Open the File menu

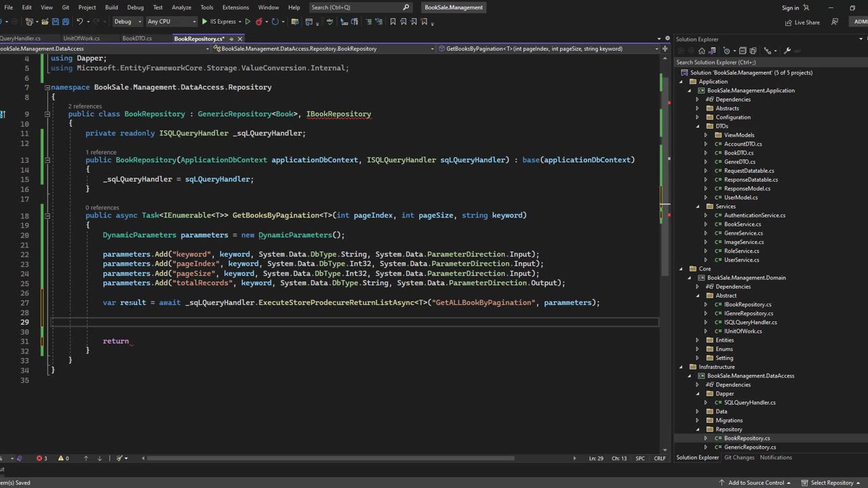[x=8, y=7]
